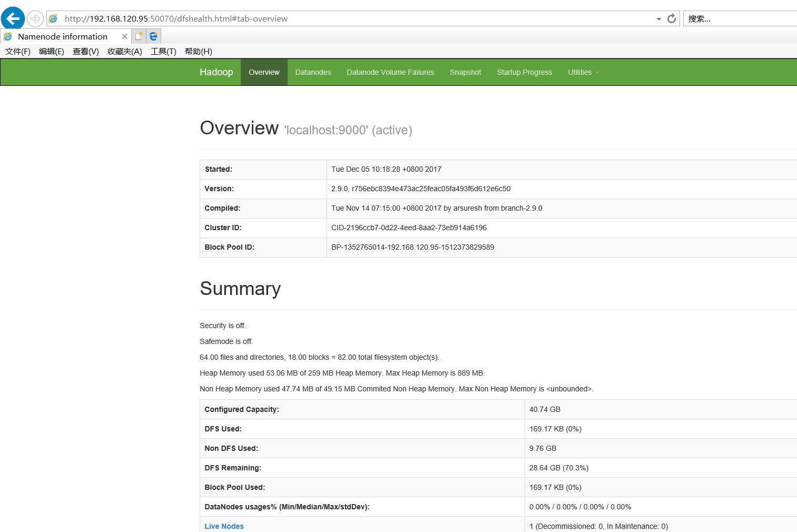Expand the address bar history dropdown
Image resolution: width=797 pixels, height=532 pixels.
tap(658, 19)
